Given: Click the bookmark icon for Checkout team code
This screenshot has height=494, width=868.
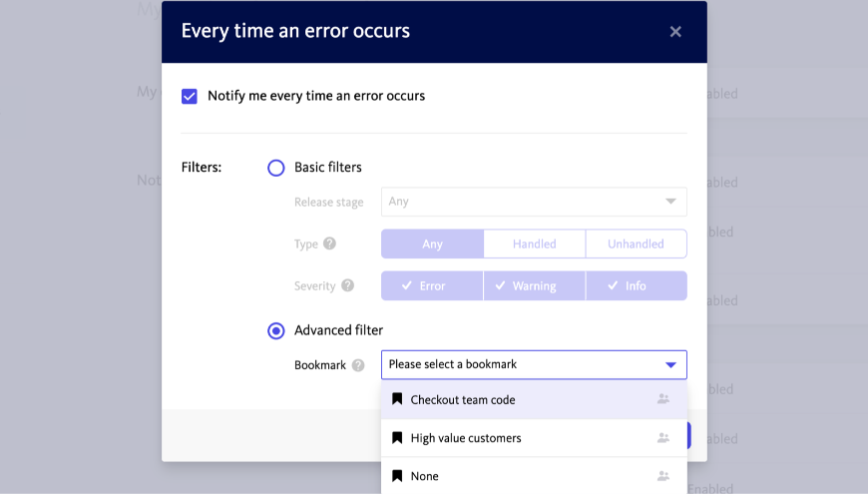Looking at the screenshot, I should tap(397, 400).
